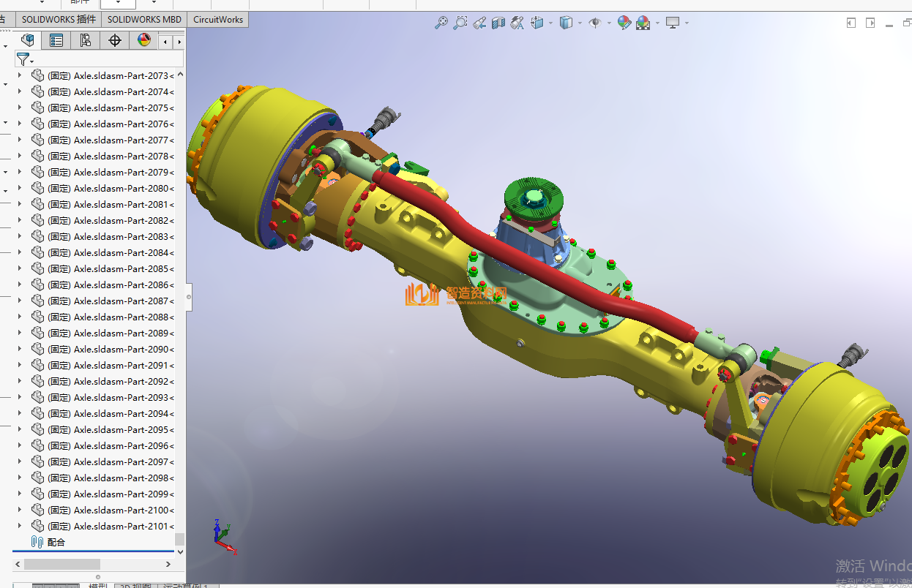Select the 配合 mates folder
Screen dimensions: 912x588
click(56, 542)
